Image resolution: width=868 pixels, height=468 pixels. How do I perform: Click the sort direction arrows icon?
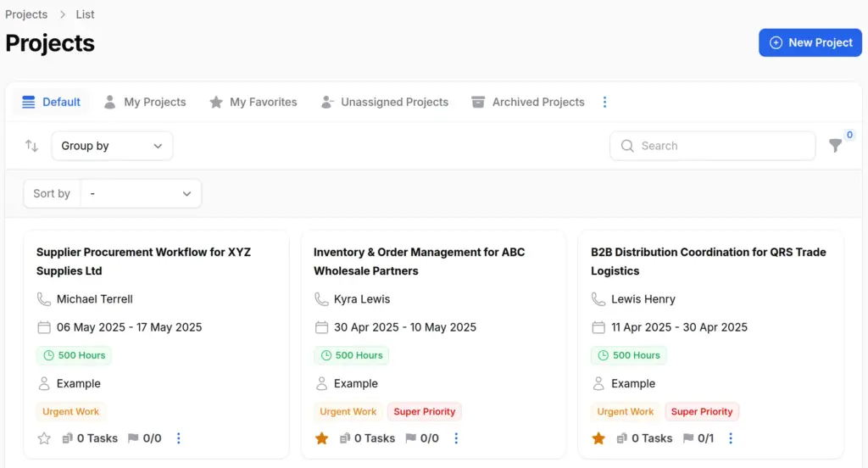coord(32,146)
